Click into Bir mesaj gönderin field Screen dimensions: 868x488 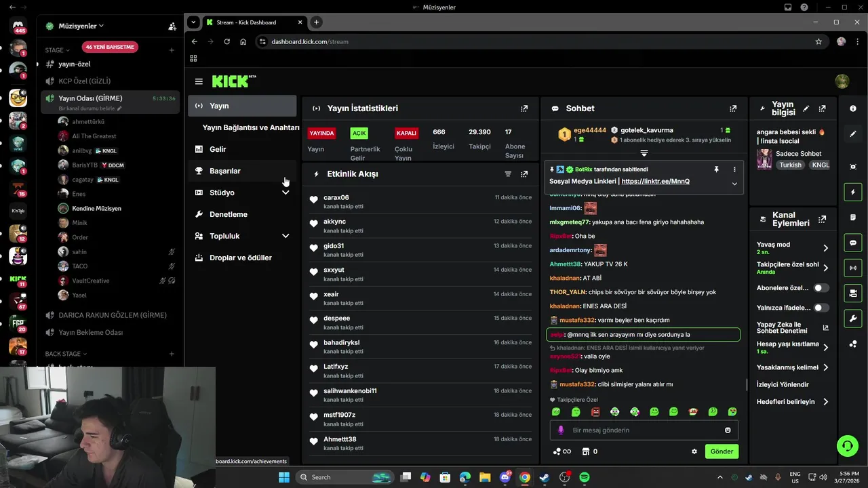[644, 430]
